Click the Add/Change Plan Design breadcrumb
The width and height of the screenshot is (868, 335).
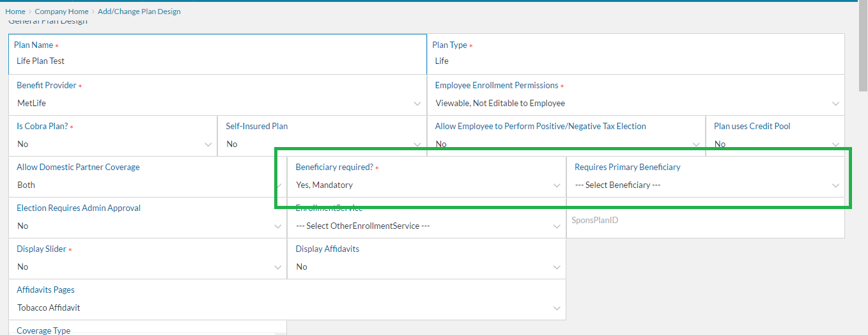139,12
